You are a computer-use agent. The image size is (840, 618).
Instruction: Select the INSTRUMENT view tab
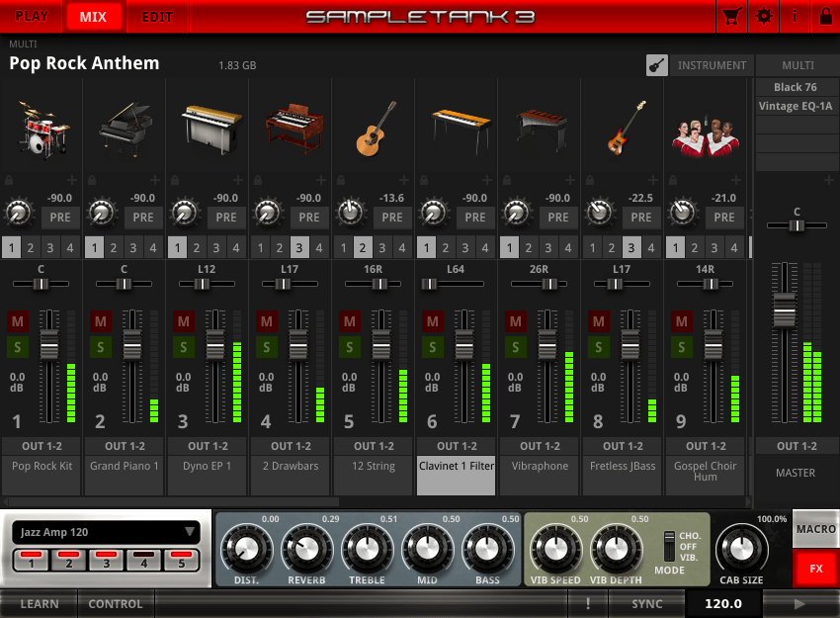[712, 65]
